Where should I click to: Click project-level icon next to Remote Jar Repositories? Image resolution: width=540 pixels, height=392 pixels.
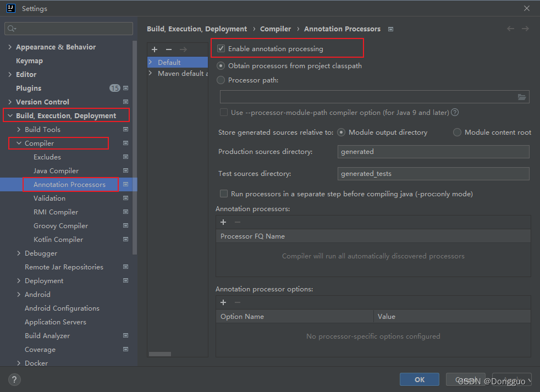126,267
